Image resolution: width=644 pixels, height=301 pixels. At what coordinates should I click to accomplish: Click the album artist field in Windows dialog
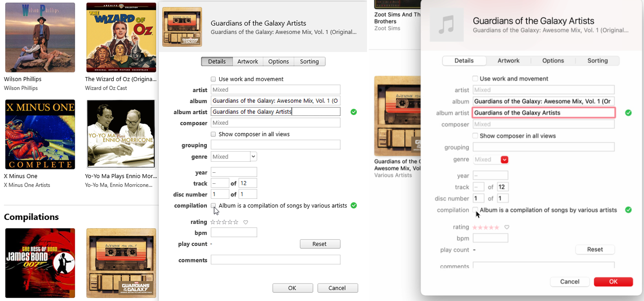pos(276,112)
